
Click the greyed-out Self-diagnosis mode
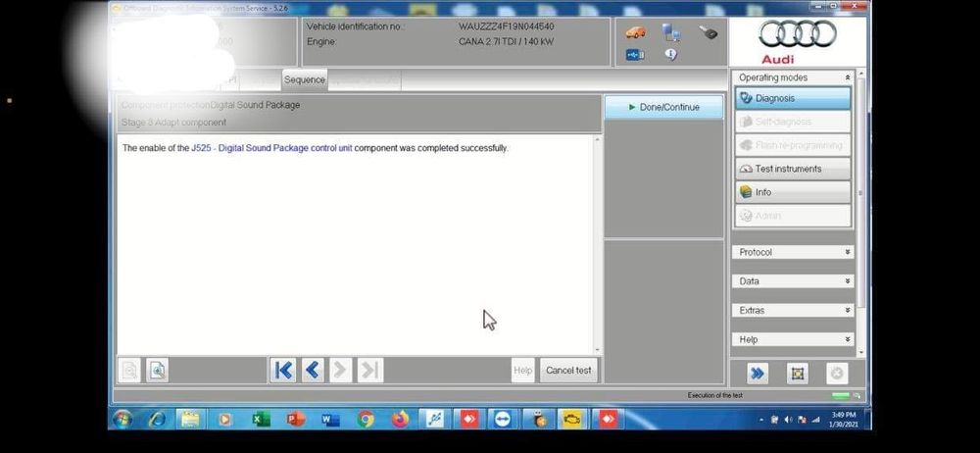pyautogui.click(x=793, y=122)
